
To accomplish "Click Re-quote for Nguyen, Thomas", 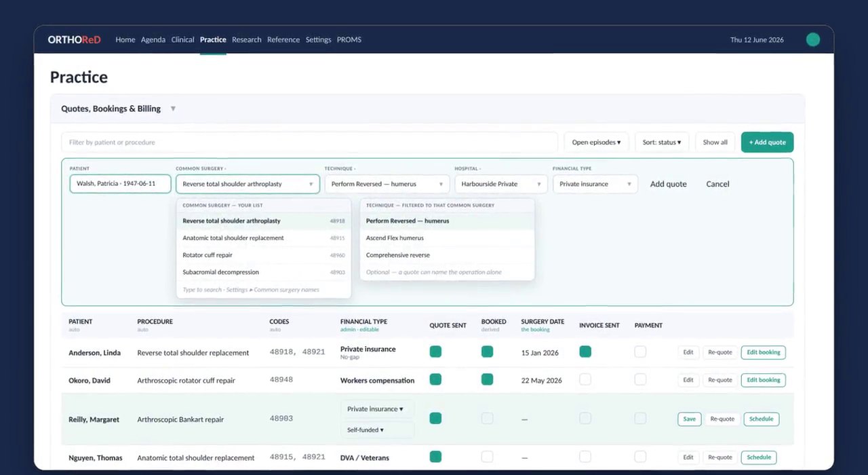I will (720, 457).
